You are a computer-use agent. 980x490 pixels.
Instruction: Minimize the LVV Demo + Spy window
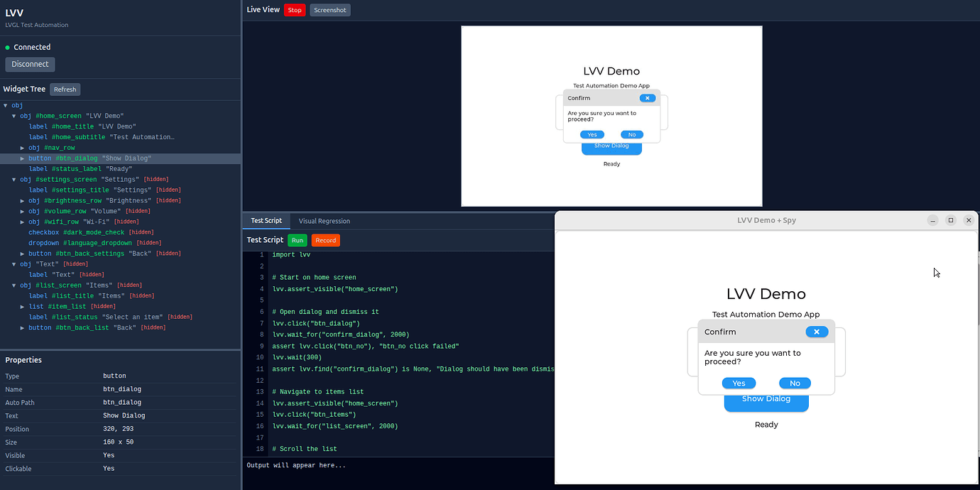[x=933, y=220]
